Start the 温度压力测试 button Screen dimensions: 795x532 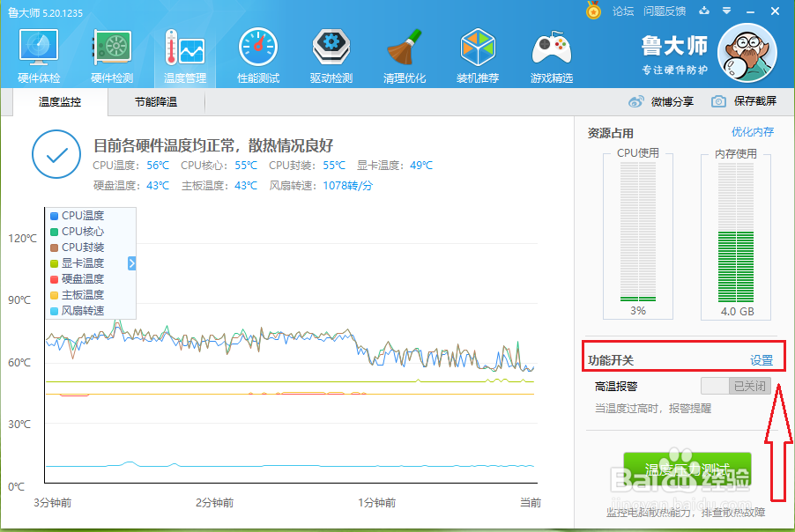tap(687, 469)
